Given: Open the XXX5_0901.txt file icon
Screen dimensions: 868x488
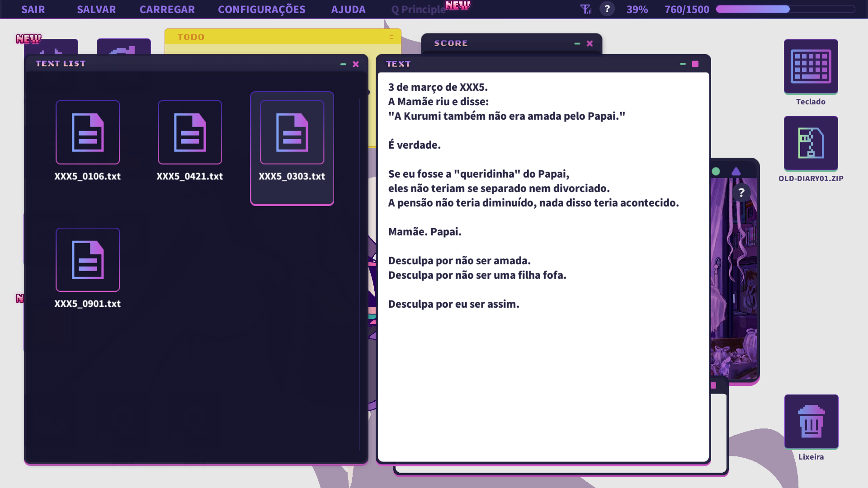Looking at the screenshot, I should pyautogui.click(x=88, y=260).
